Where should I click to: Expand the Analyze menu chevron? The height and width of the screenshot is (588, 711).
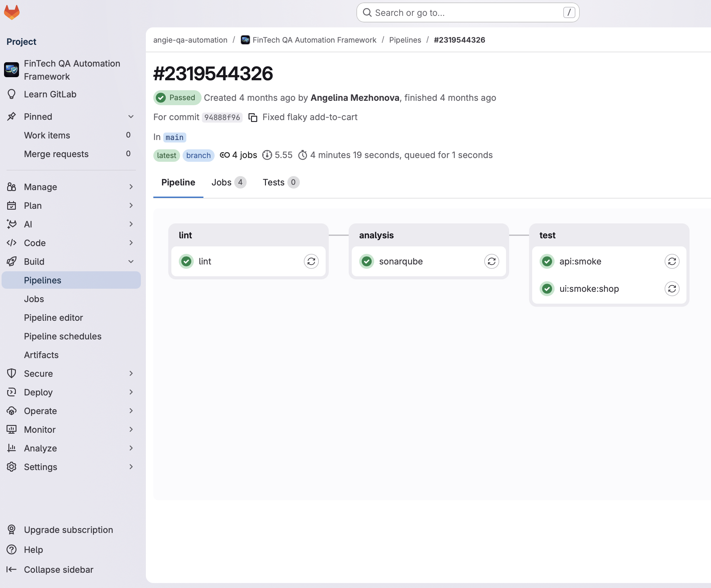(x=131, y=448)
